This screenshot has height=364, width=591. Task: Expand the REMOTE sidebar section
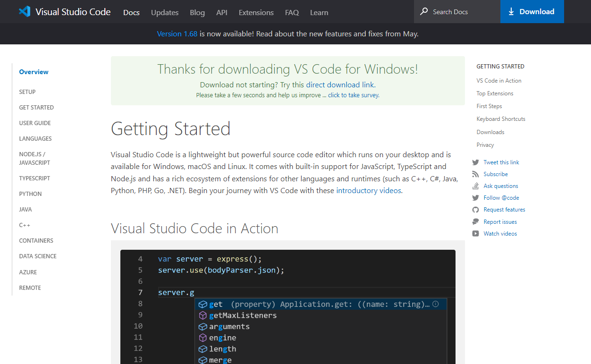[30, 288]
